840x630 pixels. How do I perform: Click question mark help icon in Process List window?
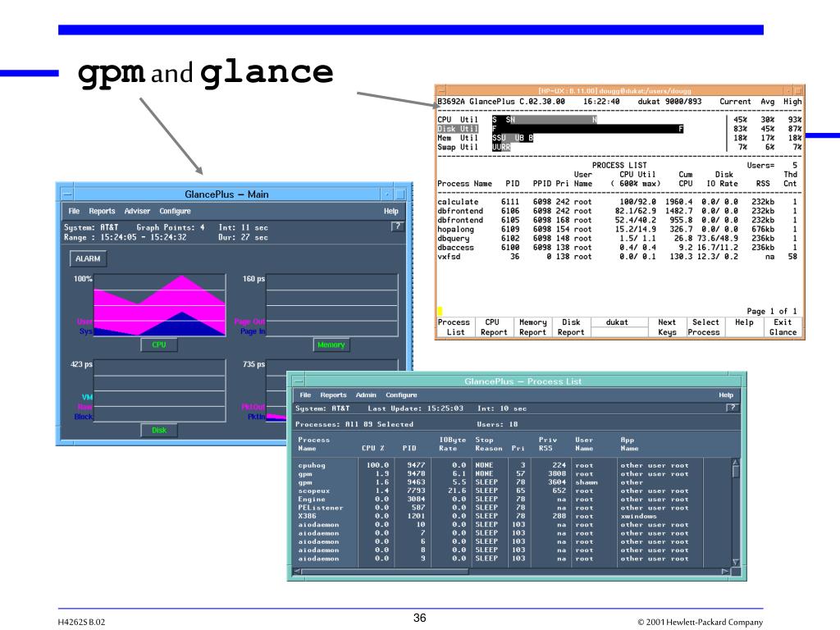coord(732,408)
